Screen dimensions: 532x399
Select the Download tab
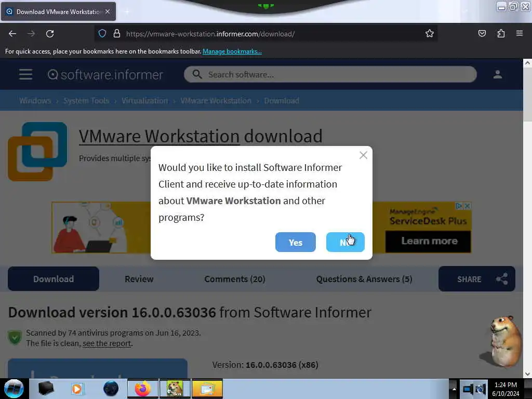click(54, 279)
